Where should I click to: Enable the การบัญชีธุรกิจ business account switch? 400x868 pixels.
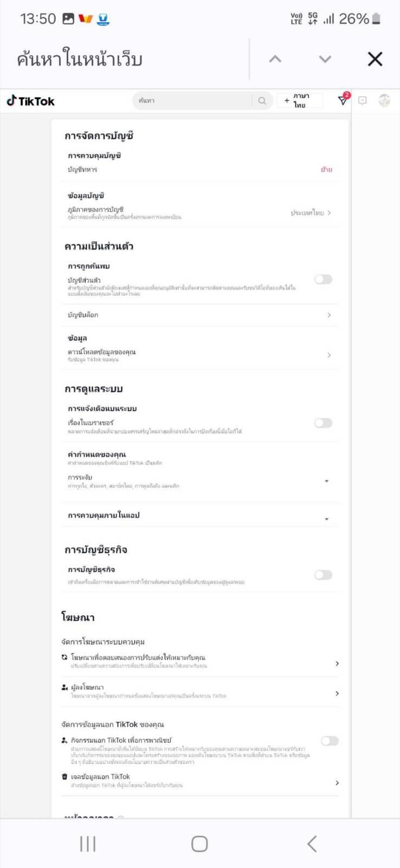323,575
